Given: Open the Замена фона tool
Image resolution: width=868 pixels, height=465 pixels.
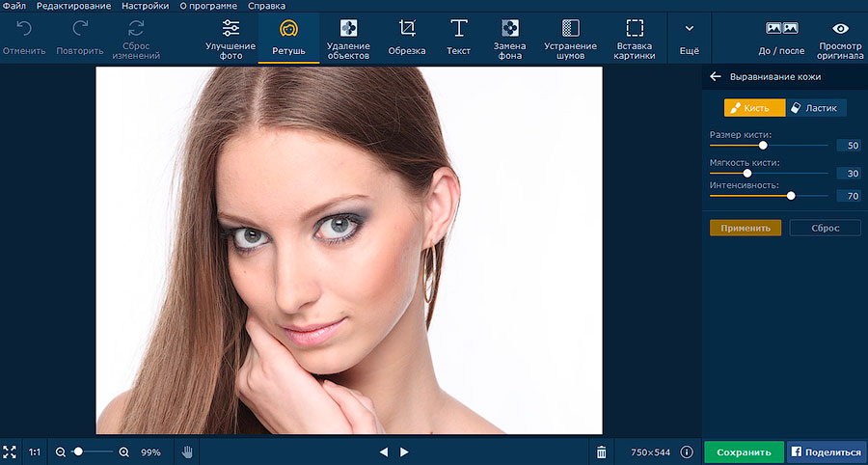Looking at the screenshot, I should [510, 39].
